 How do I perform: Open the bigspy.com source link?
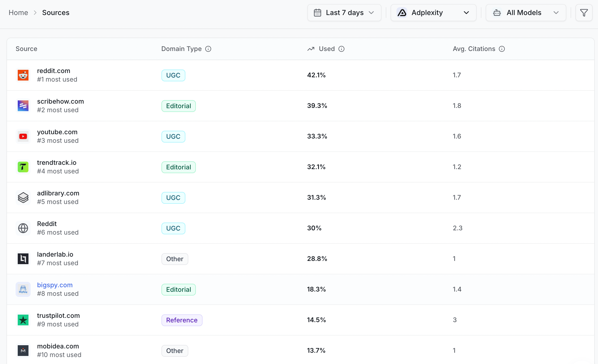[x=55, y=285]
